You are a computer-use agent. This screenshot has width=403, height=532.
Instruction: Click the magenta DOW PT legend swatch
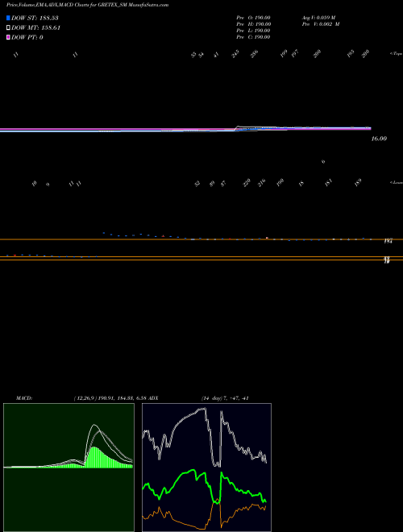8,37
